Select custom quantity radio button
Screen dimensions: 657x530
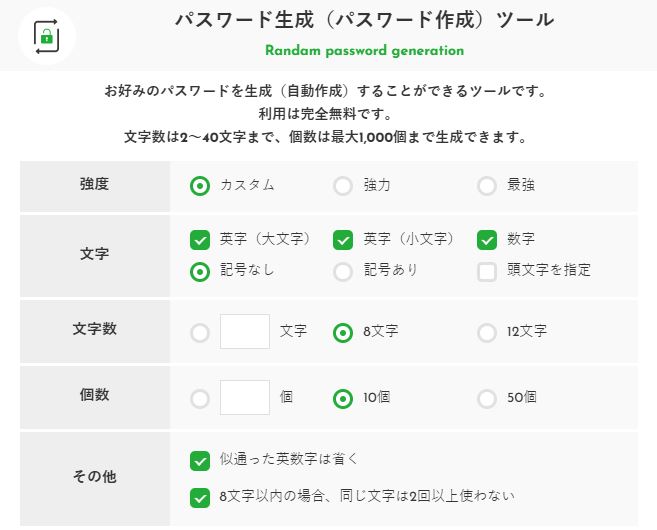click(x=200, y=398)
